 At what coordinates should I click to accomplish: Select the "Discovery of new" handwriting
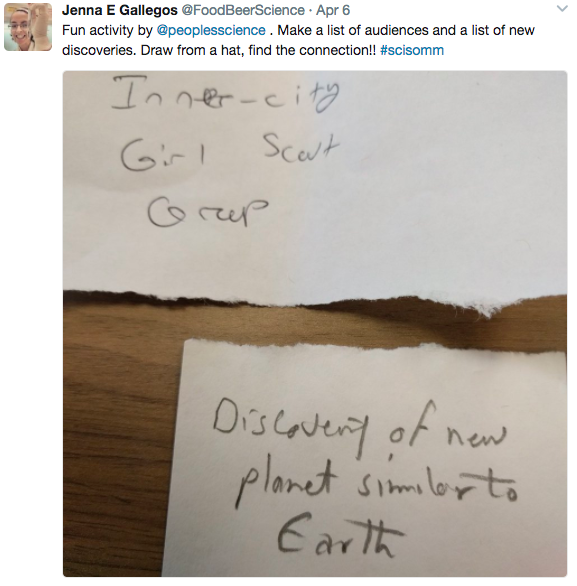[x=360, y=430]
